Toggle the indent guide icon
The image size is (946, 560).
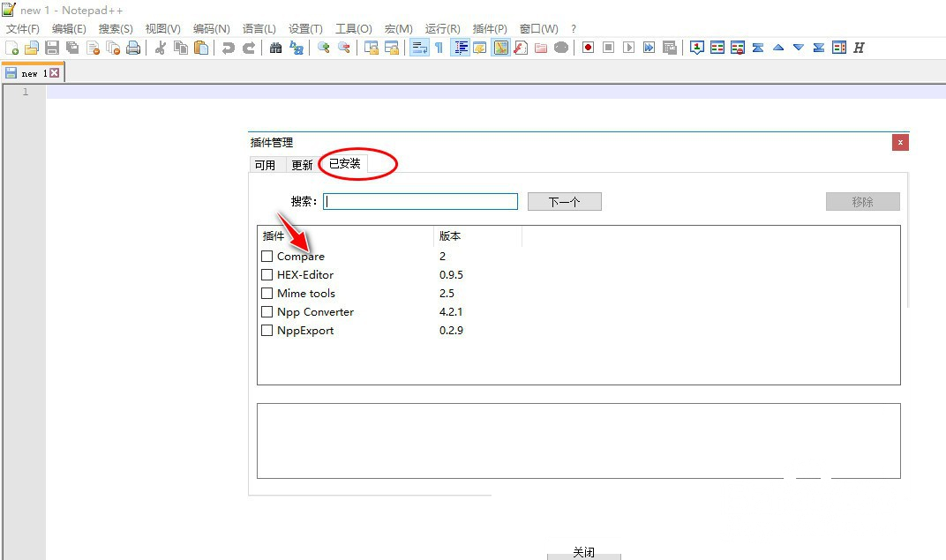(x=461, y=48)
